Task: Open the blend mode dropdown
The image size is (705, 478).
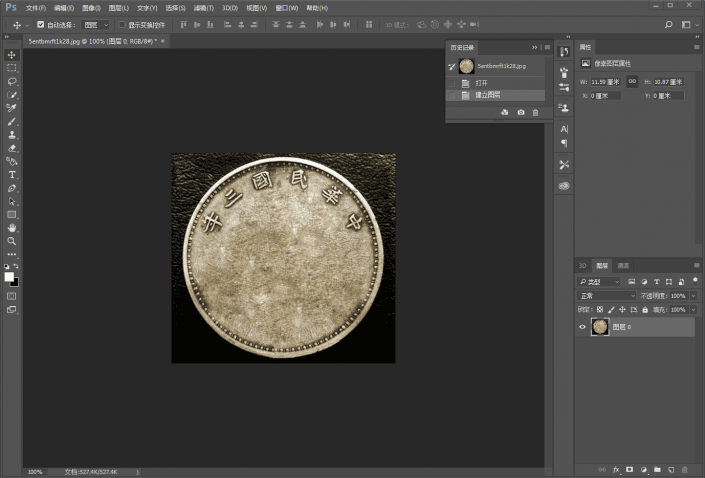Action: pos(606,295)
